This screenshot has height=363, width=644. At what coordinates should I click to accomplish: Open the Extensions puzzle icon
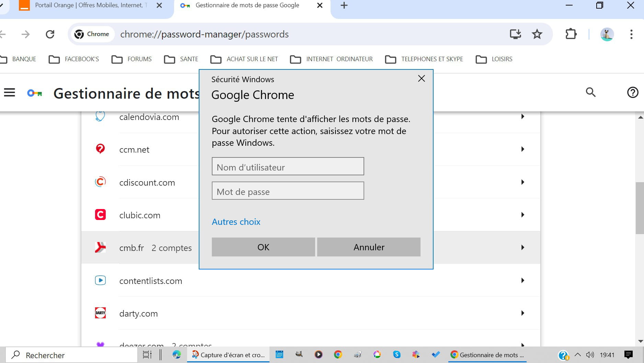tap(571, 34)
